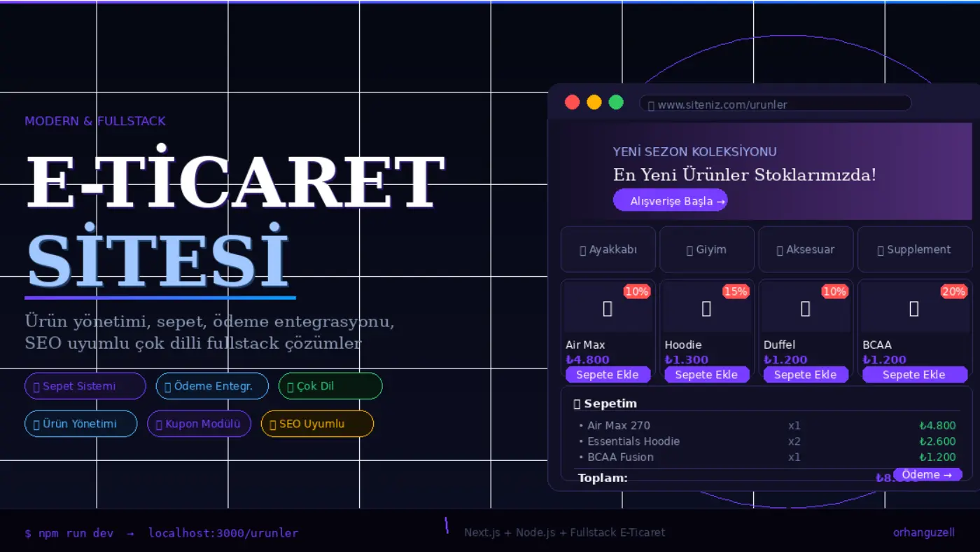
Task: Click the Air Max product image
Action: coord(608,308)
